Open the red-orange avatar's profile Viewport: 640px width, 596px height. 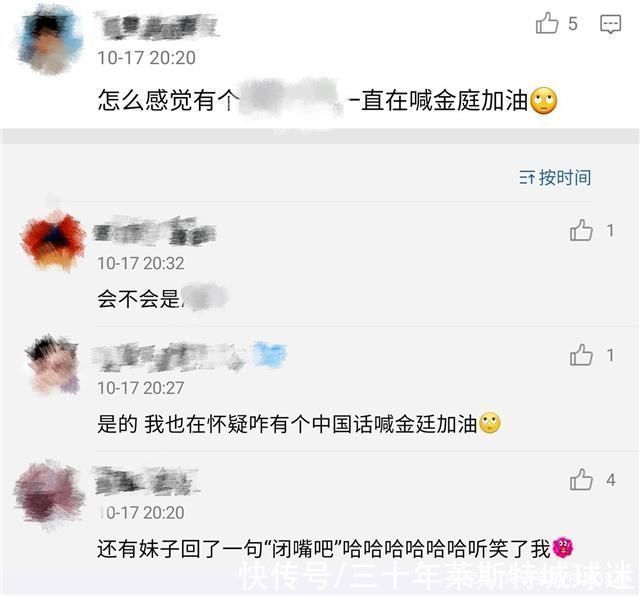click(52, 240)
